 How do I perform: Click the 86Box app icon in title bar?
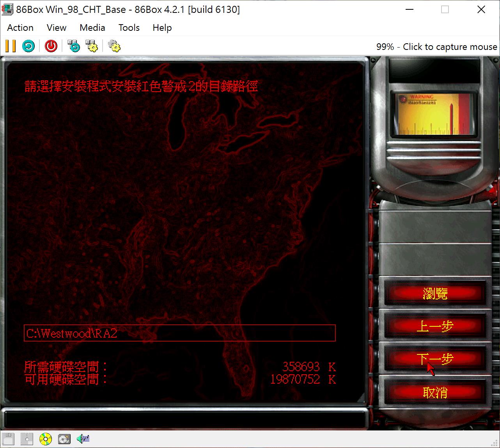click(7, 9)
